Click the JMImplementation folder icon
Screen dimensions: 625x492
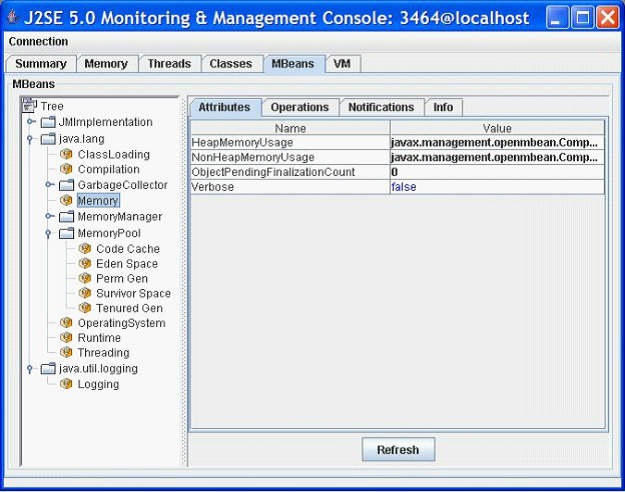tap(48, 122)
